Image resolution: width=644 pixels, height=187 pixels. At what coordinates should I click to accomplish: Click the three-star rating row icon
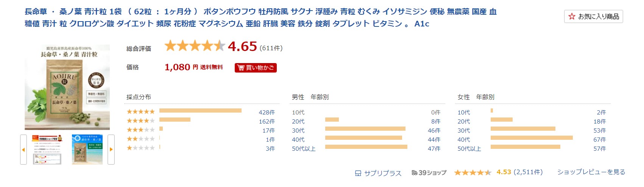click(141, 130)
